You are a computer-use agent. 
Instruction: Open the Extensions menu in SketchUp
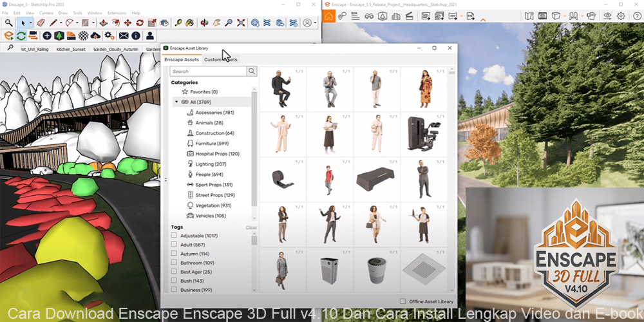pyautogui.click(x=117, y=13)
